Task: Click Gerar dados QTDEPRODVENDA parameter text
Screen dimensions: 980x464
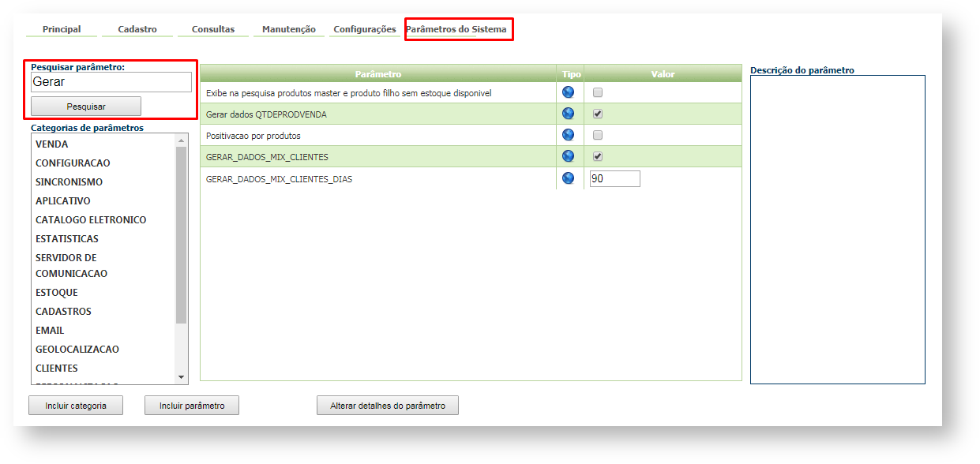Action: (266, 114)
